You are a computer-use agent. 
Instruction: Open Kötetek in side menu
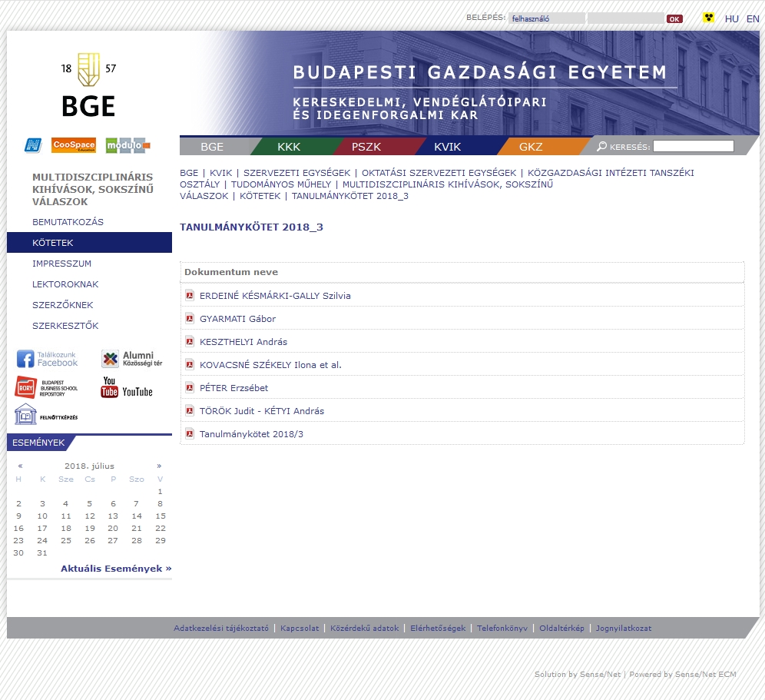(89, 243)
